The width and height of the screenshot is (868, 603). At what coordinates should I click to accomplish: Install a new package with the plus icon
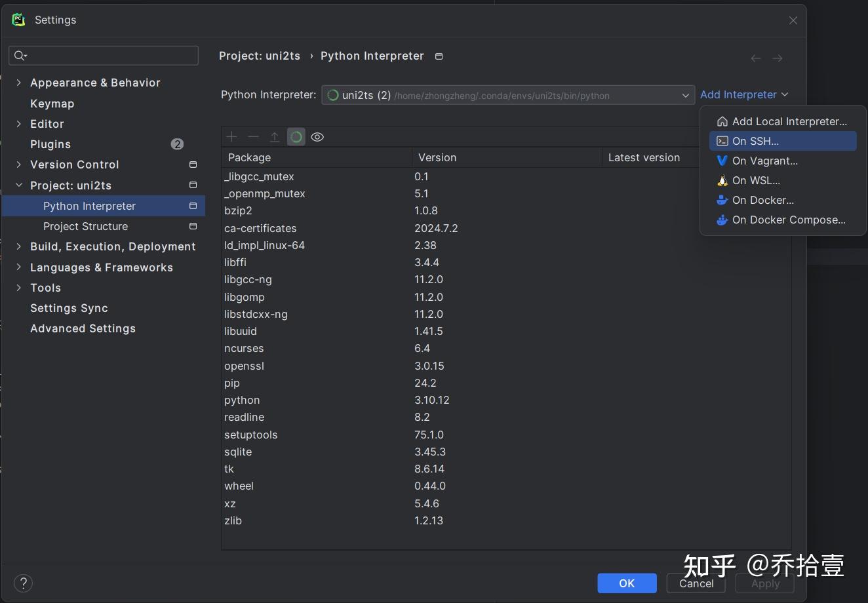click(231, 136)
